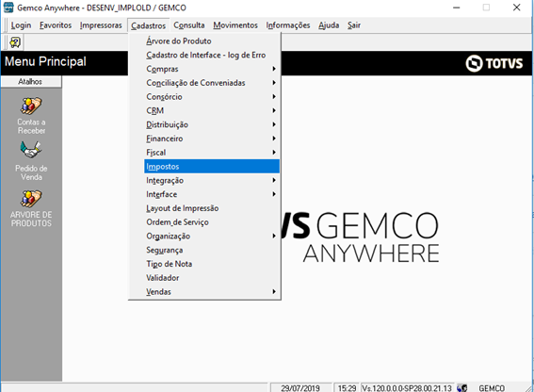Select Validador menu entry
534x392 pixels.
point(212,278)
